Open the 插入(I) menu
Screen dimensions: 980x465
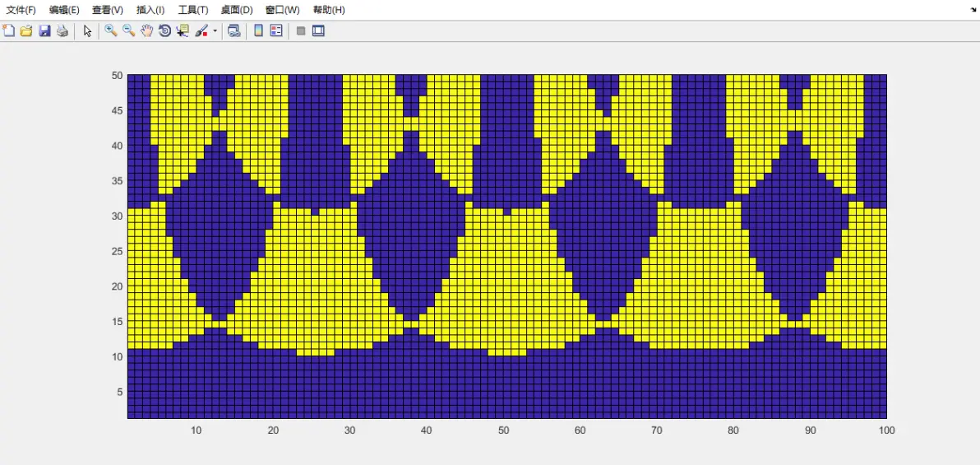tap(150, 10)
